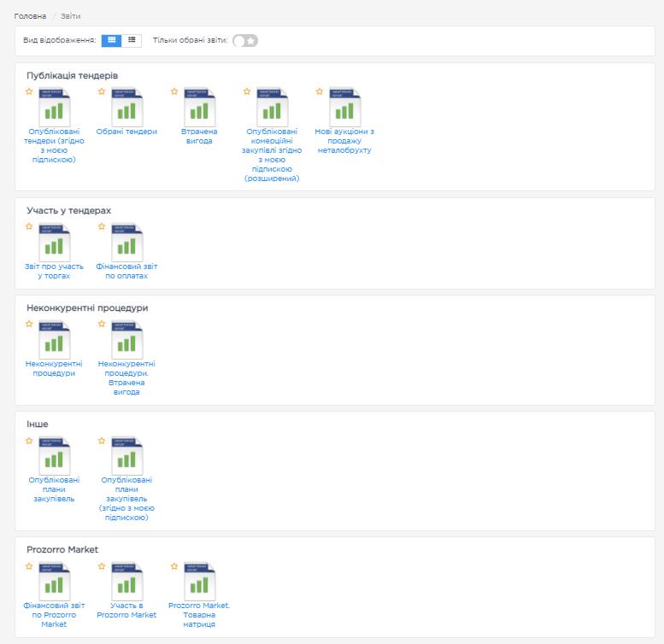The height and width of the screenshot is (644, 664).
Task: Open Опубліковані комерційні закупівлі report thumbnail
Action: pos(273,108)
